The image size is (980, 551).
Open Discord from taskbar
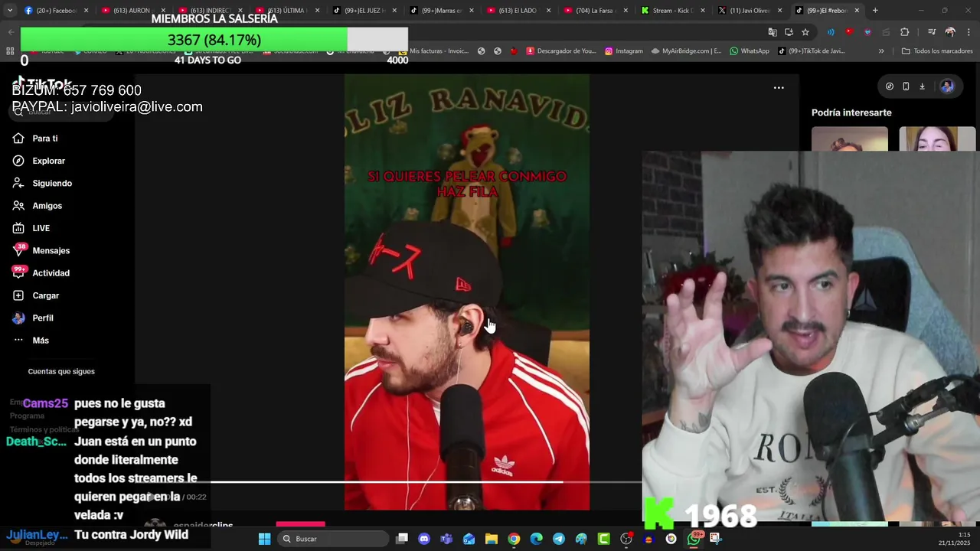coord(424,539)
